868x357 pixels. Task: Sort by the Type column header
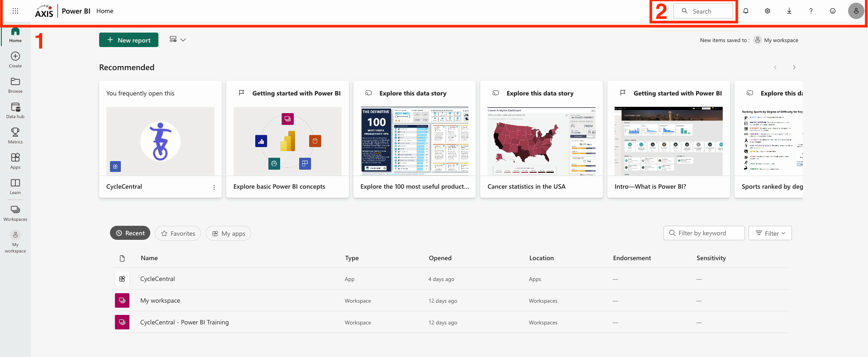352,258
